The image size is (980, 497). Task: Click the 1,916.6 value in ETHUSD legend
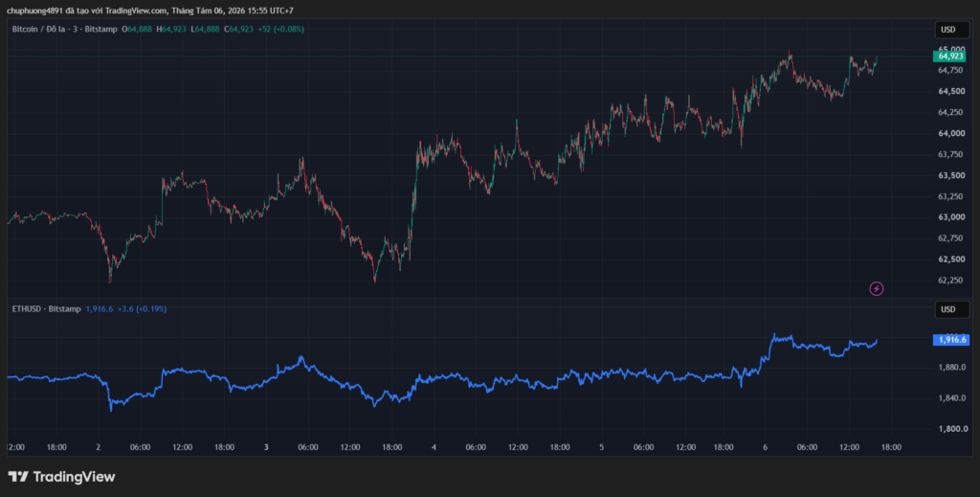[99, 308]
